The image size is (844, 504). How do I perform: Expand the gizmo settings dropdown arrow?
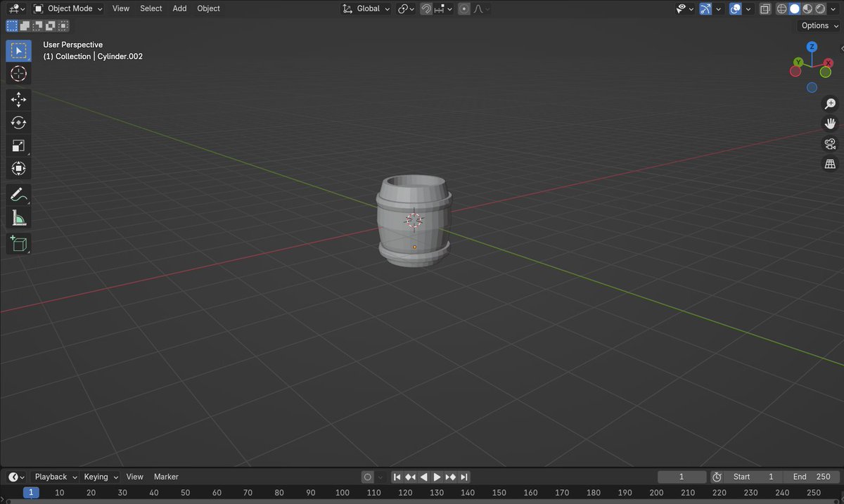719,9
